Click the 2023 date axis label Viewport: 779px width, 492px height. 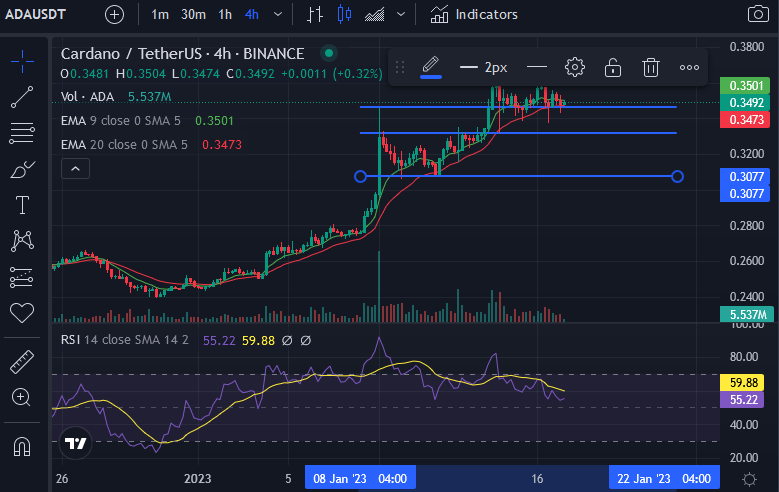[198, 479]
